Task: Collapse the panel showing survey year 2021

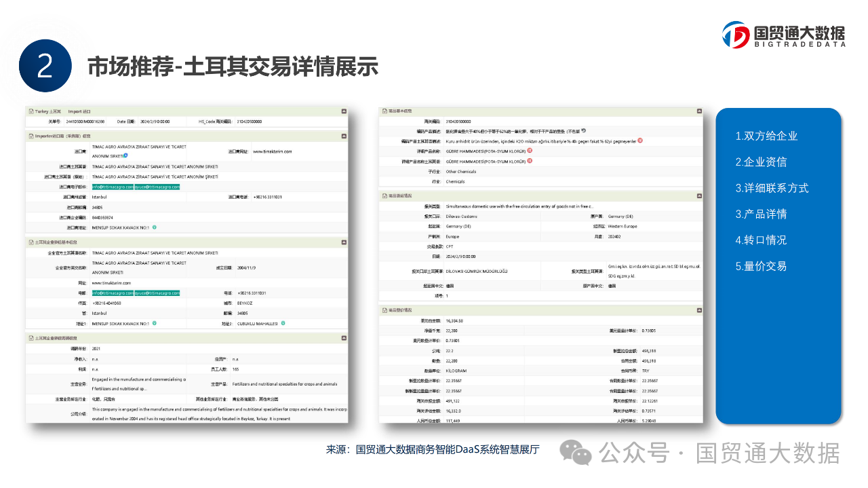Action: [344, 337]
